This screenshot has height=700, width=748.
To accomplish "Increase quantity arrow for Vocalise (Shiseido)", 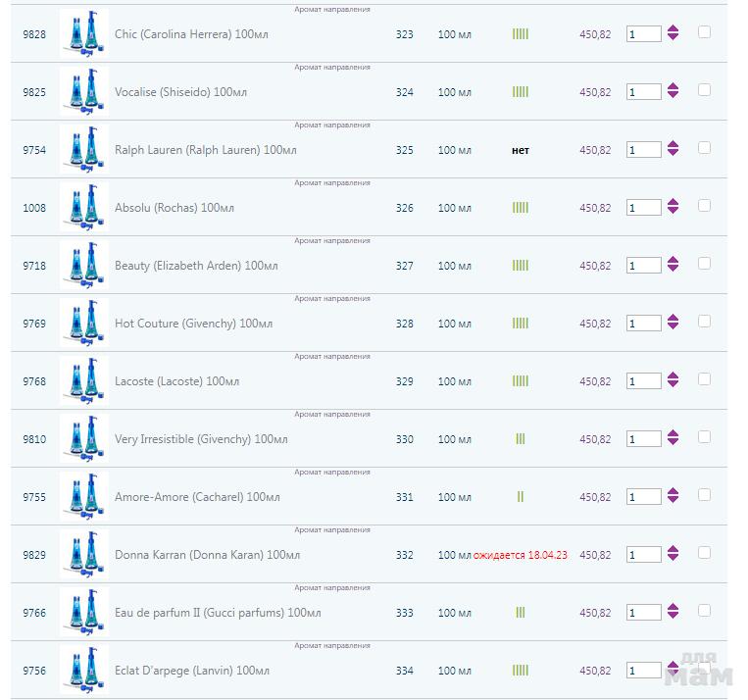I will tap(673, 86).
